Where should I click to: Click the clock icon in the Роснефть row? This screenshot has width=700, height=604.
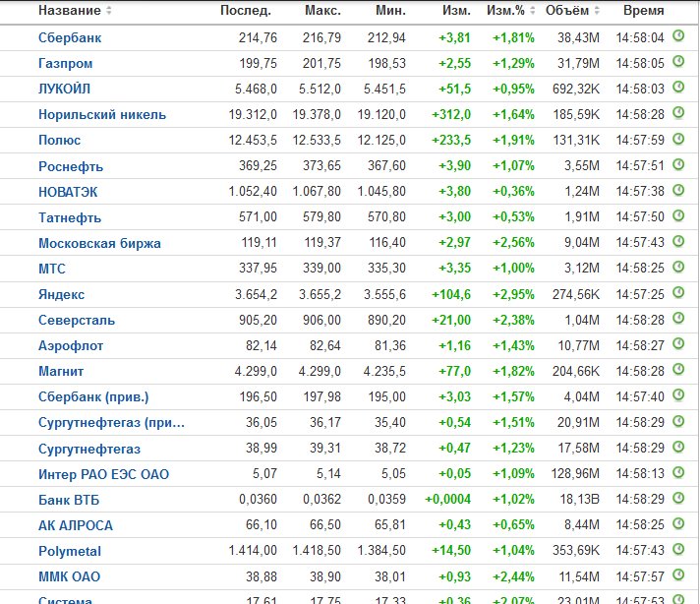[678, 164]
